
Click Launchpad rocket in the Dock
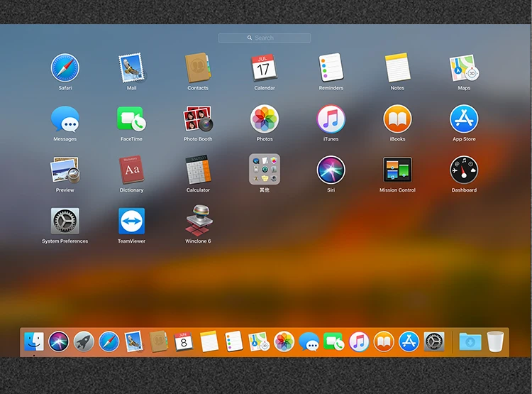84,341
